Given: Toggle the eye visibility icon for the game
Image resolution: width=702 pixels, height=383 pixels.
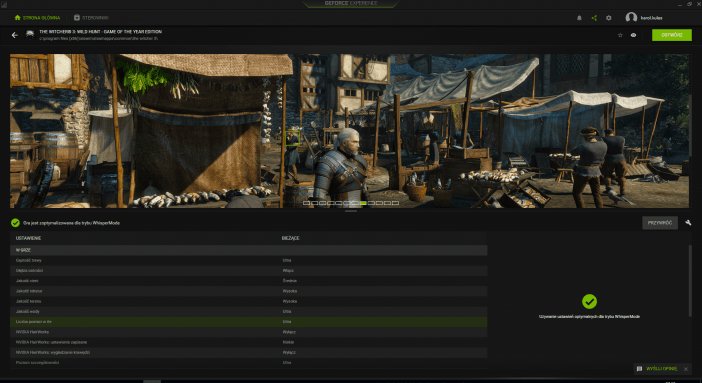Looking at the screenshot, I should tap(634, 35).
